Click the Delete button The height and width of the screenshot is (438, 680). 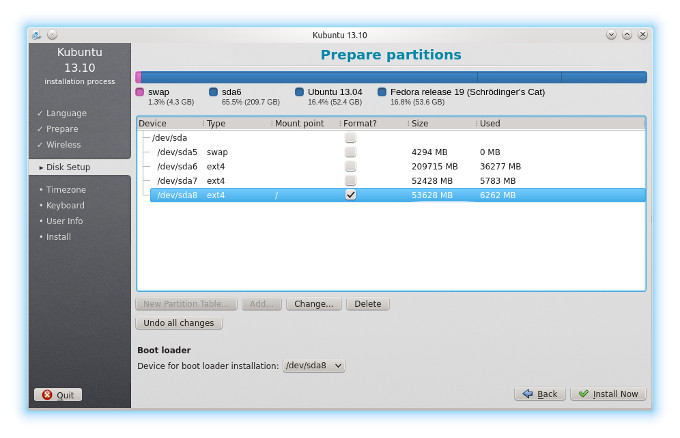[x=368, y=304]
